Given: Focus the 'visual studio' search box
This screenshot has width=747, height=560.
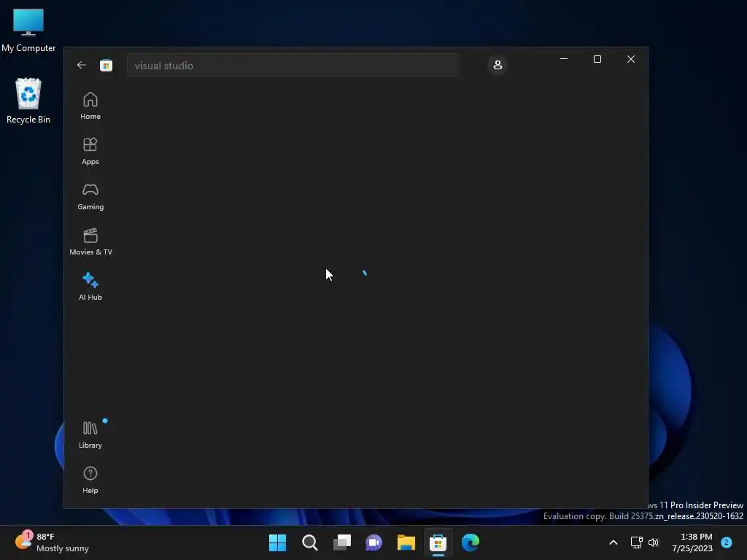Looking at the screenshot, I should click(x=292, y=66).
